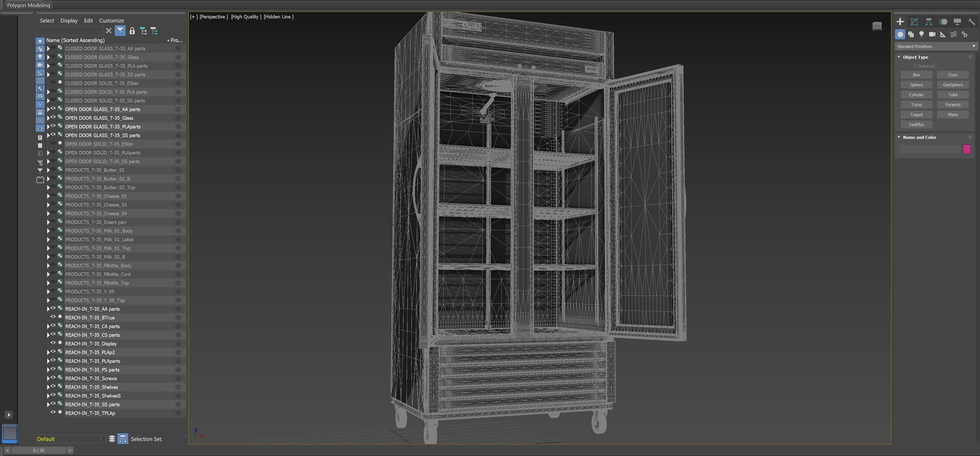Open the Create command panel tab
Image resolution: width=980 pixels, height=456 pixels.
pyautogui.click(x=900, y=21)
